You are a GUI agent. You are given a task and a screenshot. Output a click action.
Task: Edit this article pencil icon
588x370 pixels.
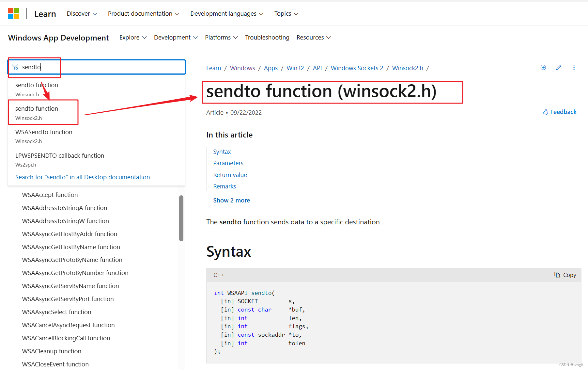pyautogui.click(x=559, y=68)
